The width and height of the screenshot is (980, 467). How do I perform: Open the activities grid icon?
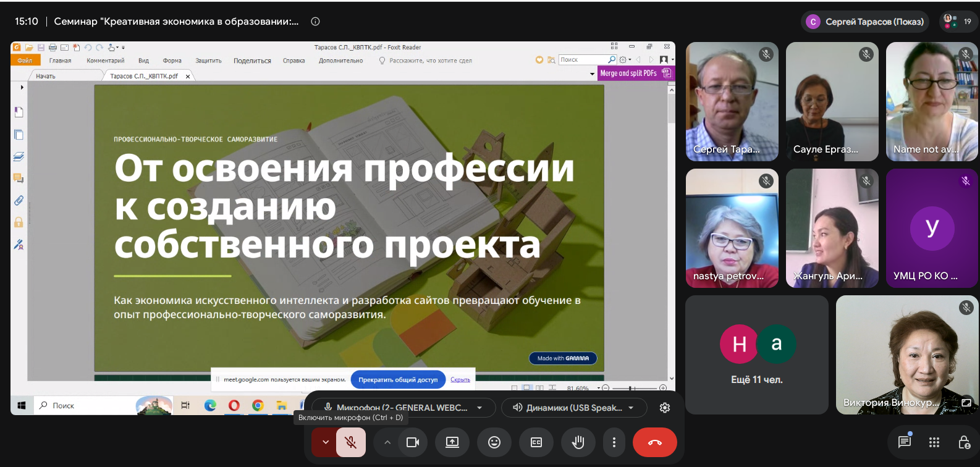934,442
